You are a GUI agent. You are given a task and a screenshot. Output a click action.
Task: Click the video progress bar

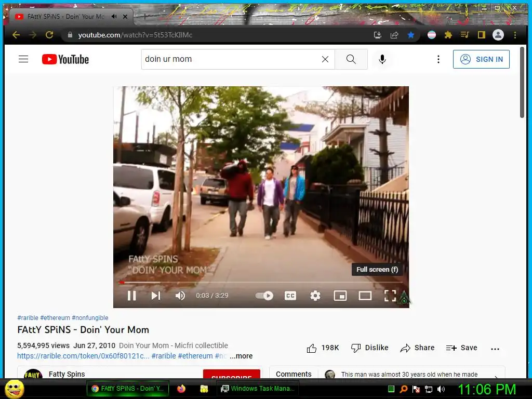click(x=261, y=282)
